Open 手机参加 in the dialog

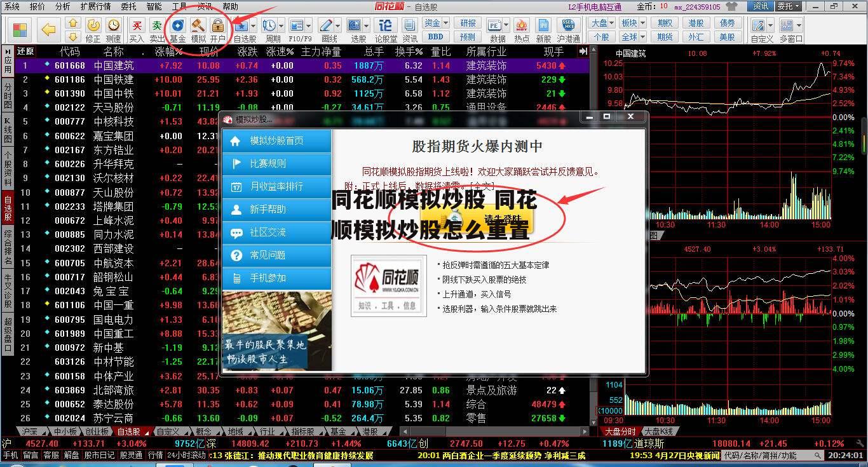(276, 278)
